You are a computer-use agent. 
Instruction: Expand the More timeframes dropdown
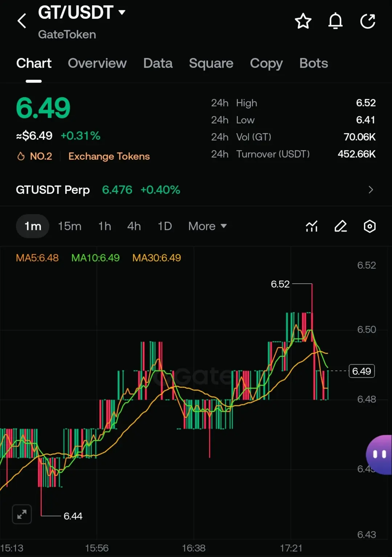tap(207, 226)
